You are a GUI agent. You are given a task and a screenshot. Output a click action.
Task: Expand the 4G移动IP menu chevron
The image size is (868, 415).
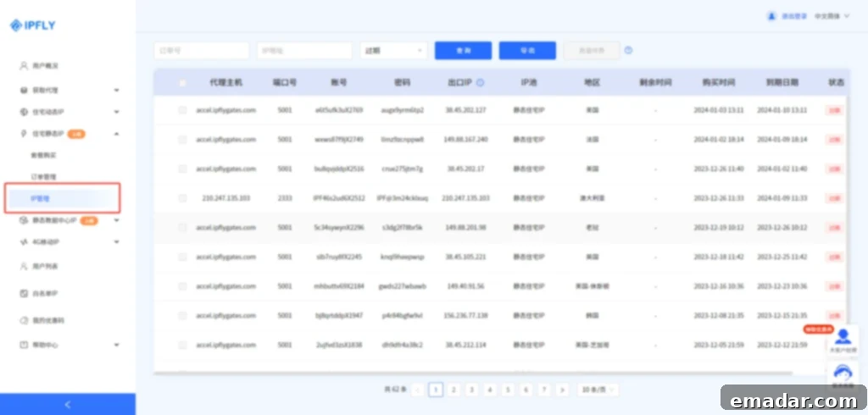(116, 242)
